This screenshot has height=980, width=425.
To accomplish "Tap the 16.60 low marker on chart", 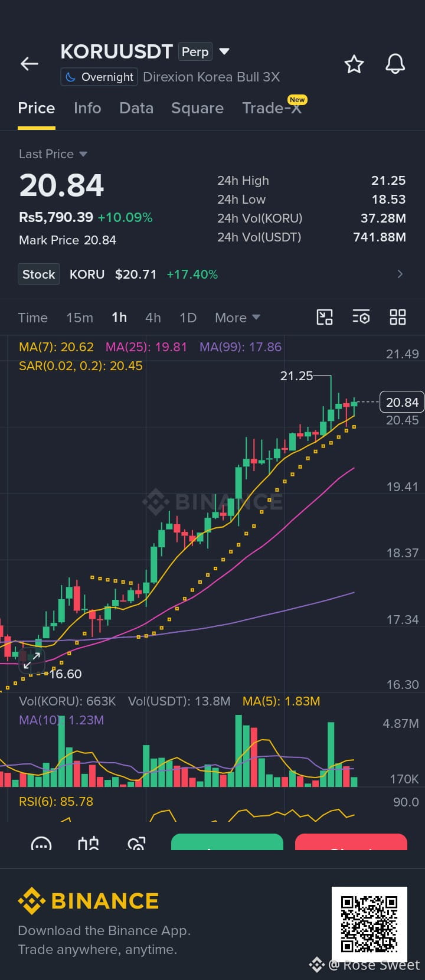I will point(66,674).
